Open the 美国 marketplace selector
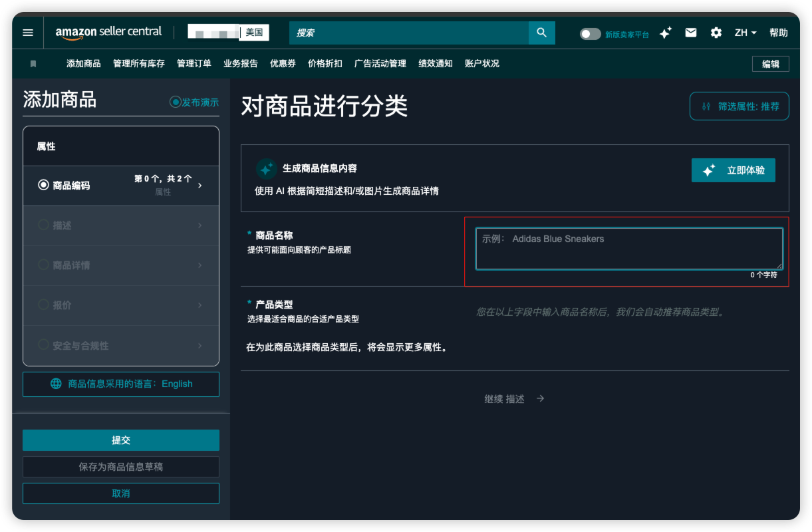This screenshot has width=812, height=532. pos(254,32)
